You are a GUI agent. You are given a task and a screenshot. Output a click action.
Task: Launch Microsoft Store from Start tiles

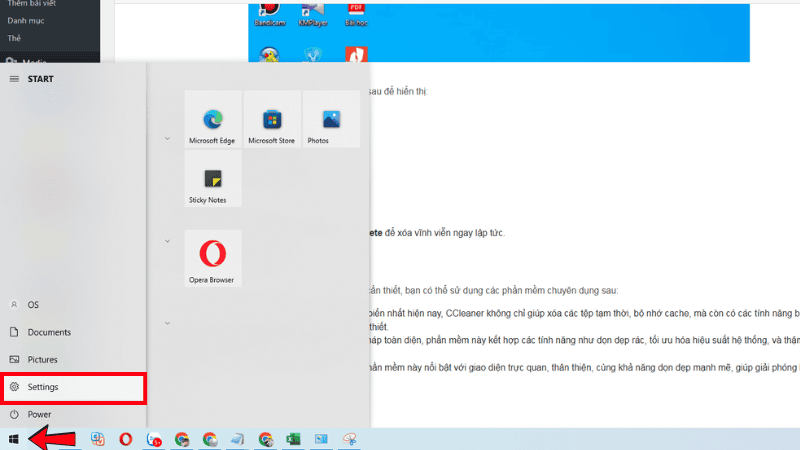pos(271,120)
